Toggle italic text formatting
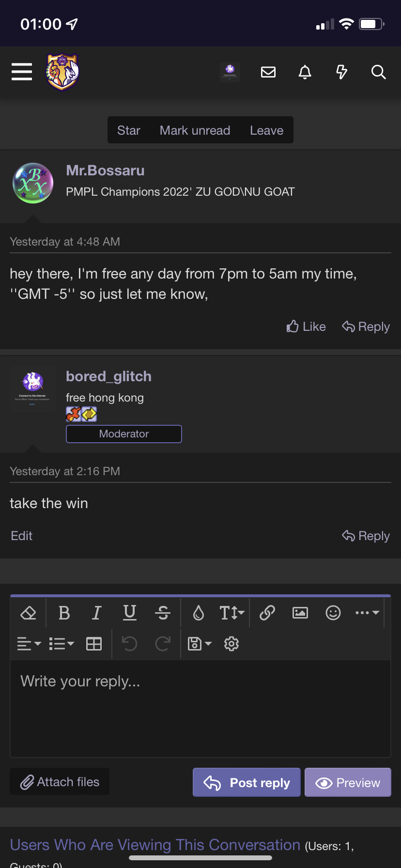 [97, 613]
